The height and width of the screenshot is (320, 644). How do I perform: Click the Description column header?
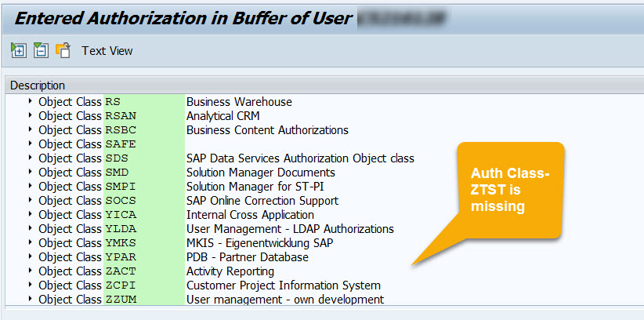38,85
